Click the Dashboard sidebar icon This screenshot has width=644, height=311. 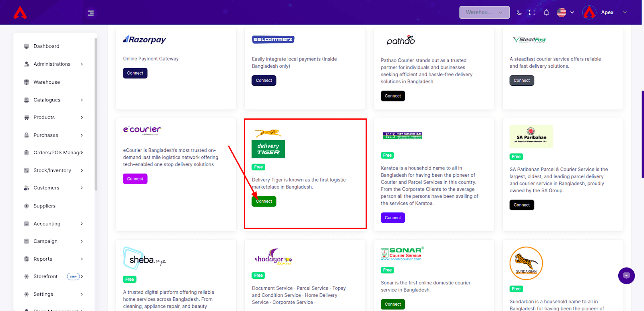(x=27, y=46)
